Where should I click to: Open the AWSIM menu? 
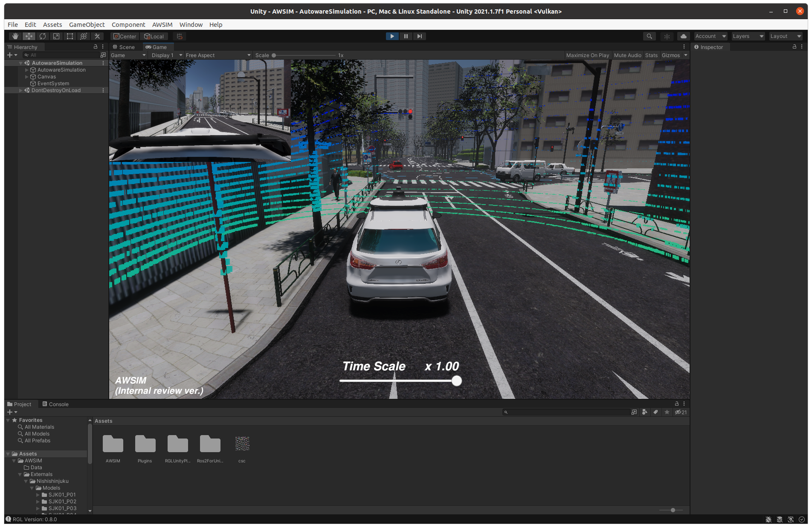[x=162, y=24]
